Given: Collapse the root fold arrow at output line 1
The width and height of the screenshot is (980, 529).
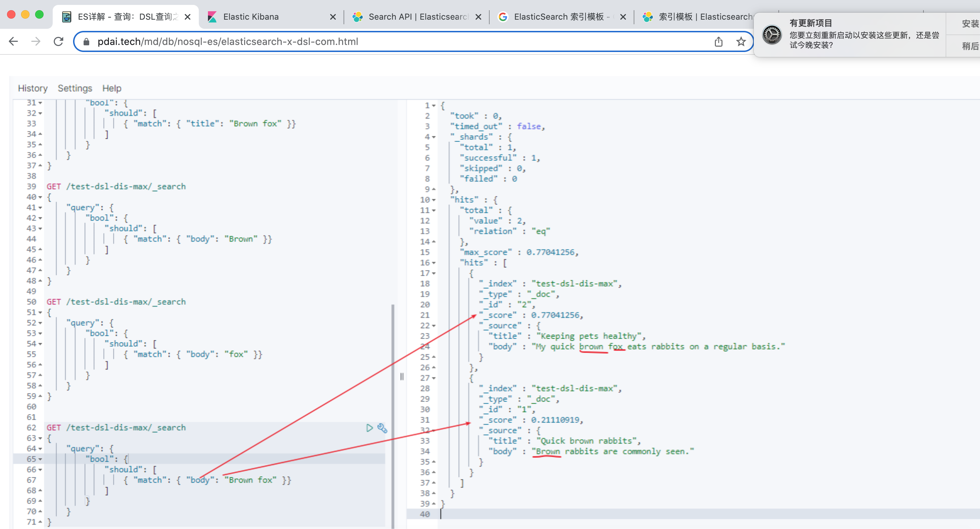Looking at the screenshot, I should (434, 105).
